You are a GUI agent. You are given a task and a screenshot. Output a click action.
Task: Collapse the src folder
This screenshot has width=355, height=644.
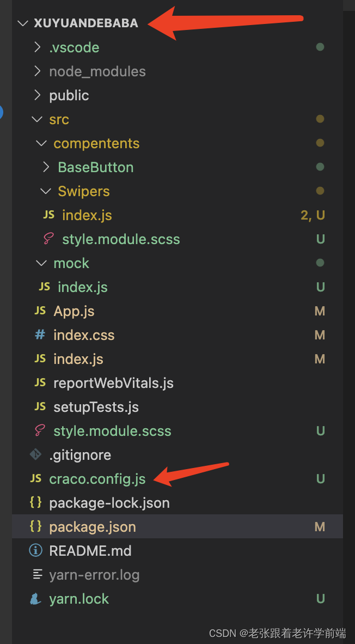[37, 119]
